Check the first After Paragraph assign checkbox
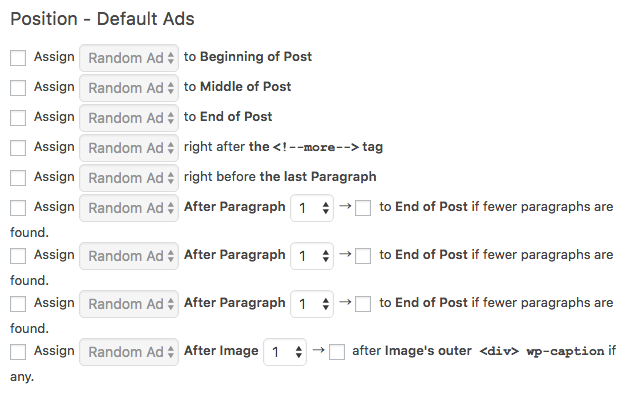Screen dimensions: 640x396 tap(18, 208)
